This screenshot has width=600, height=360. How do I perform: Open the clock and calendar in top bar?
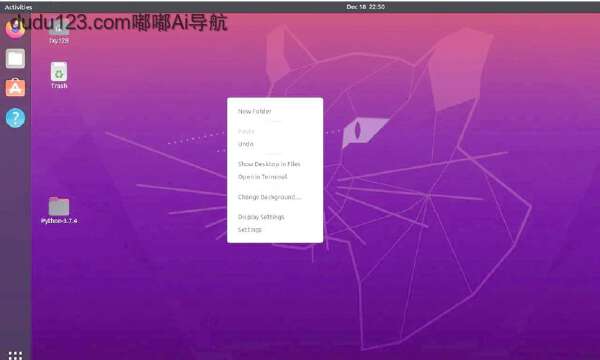pos(365,7)
